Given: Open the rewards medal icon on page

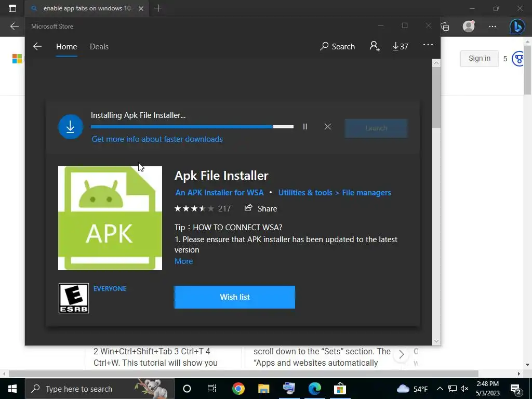Looking at the screenshot, I should tap(518, 59).
